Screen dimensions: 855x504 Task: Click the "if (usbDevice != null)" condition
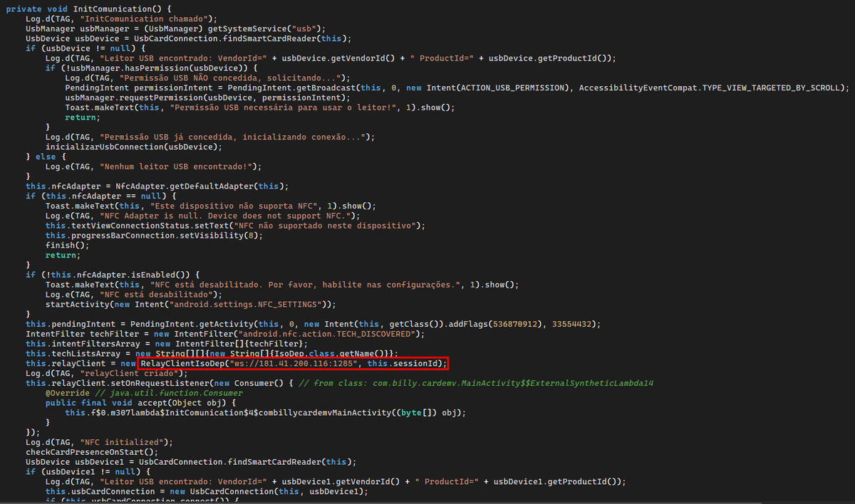[79, 48]
